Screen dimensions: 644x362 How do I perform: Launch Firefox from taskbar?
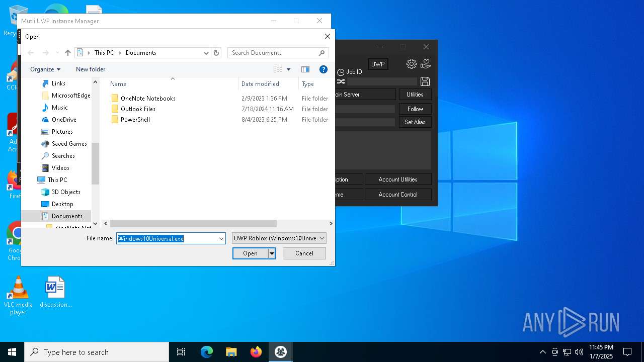[256, 352]
